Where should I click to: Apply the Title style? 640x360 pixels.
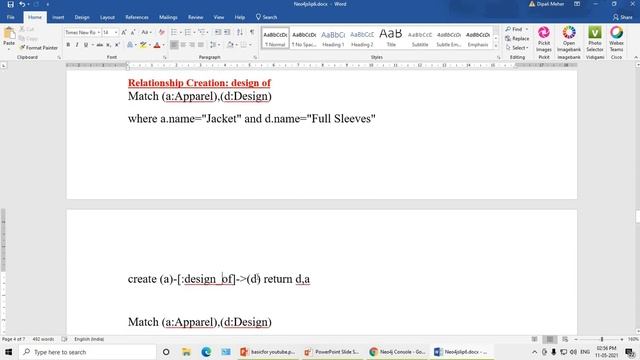click(x=391, y=38)
